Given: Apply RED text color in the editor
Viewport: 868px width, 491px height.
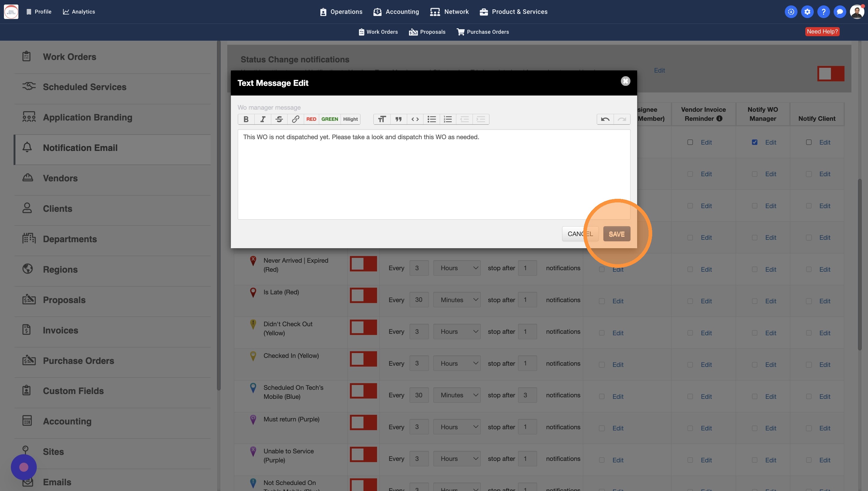Looking at the screenshot, I should pyautogui.click(x=311, y=119).
